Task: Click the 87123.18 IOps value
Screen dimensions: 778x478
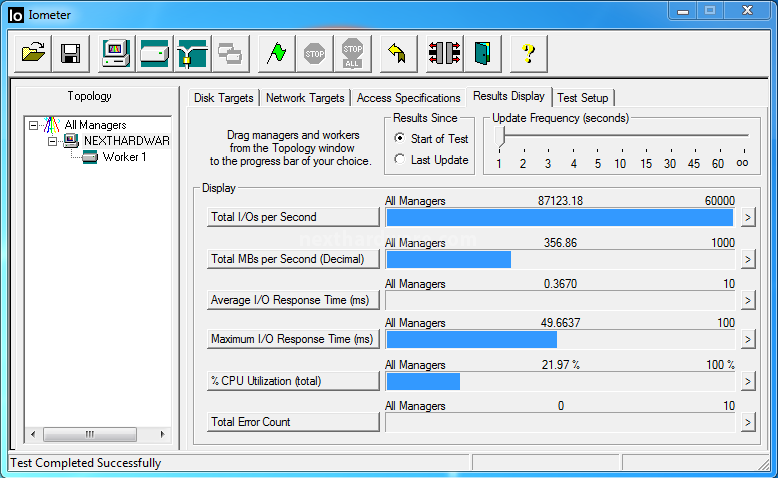Action: [560, 201]
